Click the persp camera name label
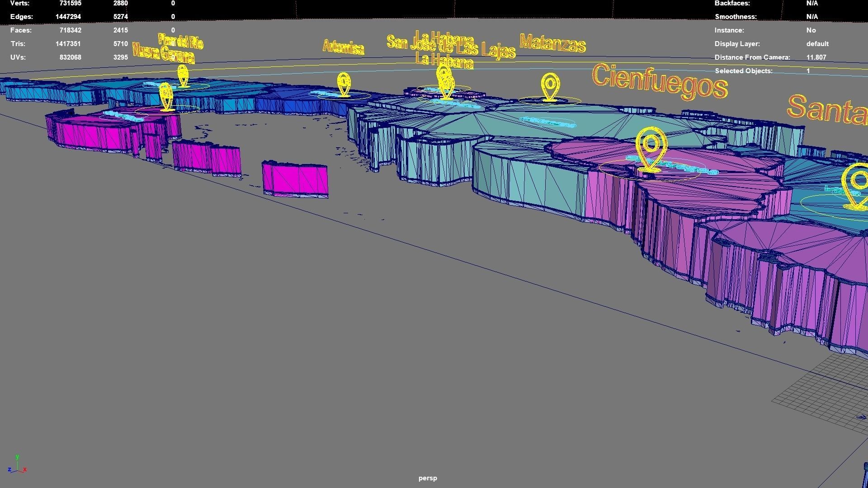 click(x=428, y=478)
